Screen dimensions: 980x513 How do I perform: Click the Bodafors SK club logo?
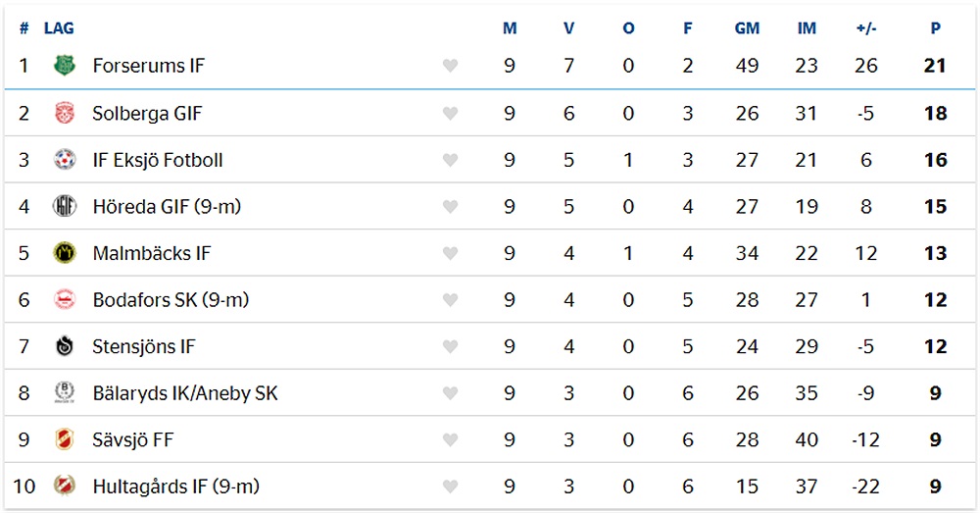pyautogui.click(x=65, y=300)
